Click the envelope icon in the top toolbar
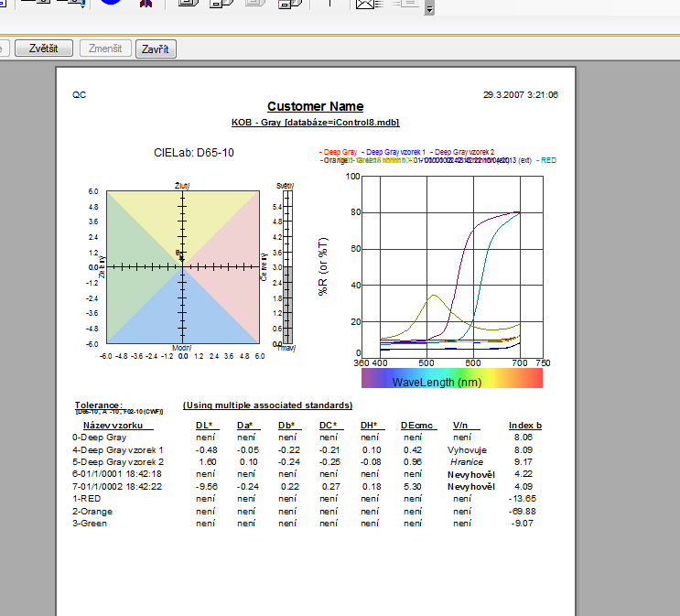The image size is (680, 616). [365, 5]
